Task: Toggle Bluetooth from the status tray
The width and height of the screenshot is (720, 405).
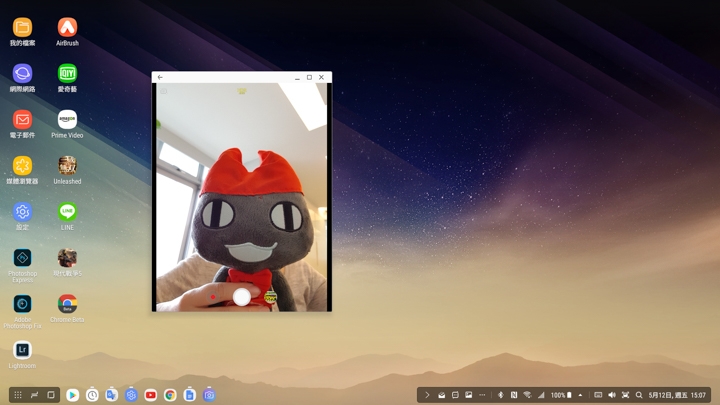Action: [x=501, y=395]
